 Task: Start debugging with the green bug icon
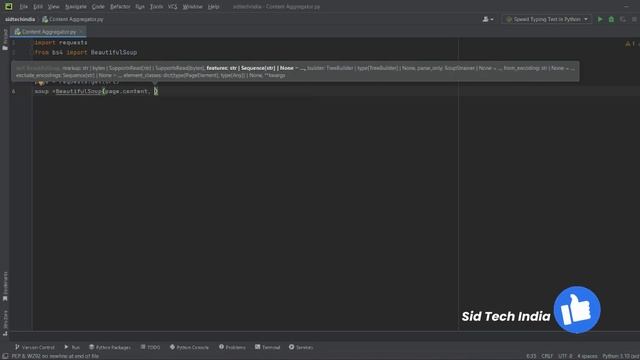[x=611, y=19]
